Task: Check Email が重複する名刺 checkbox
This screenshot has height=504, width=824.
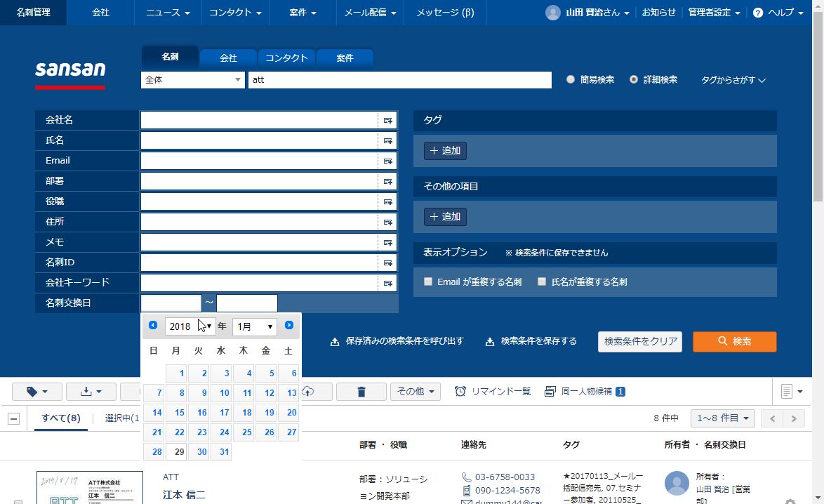Action: click(428, 281)
